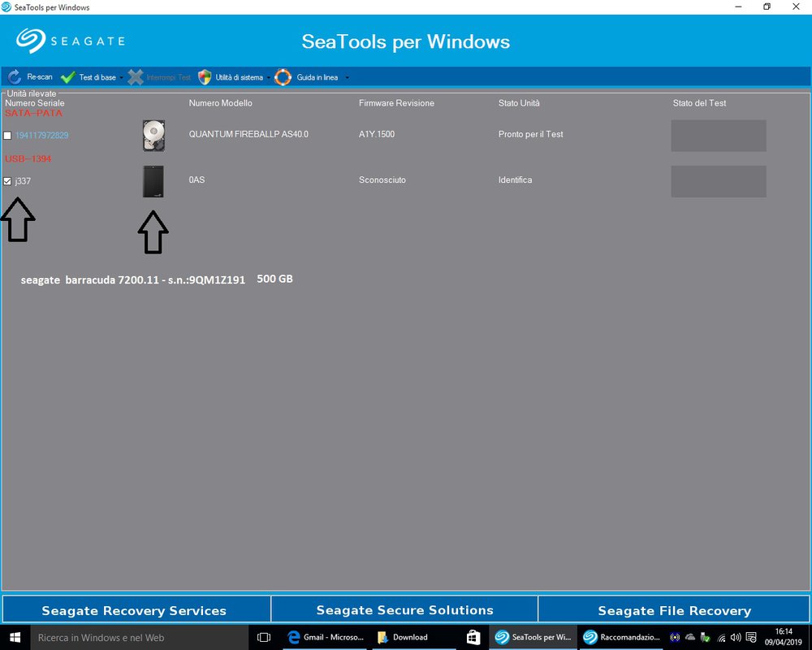Click the Quantum Fireball hard disk icon

[x=153, y=136]
